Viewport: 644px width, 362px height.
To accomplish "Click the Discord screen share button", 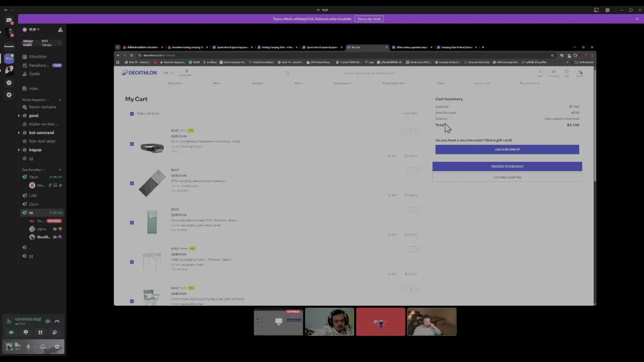I will [x=26, y=332].
